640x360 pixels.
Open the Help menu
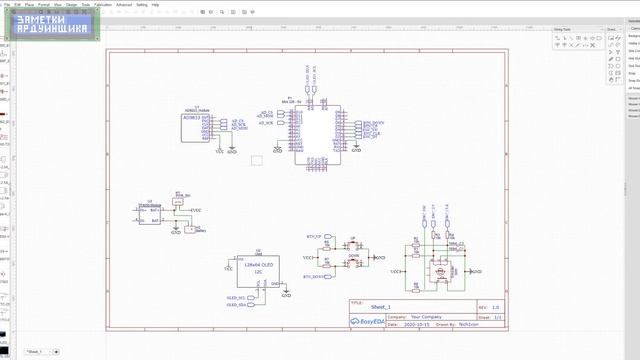pyautogui.click(x=155, y=5)
